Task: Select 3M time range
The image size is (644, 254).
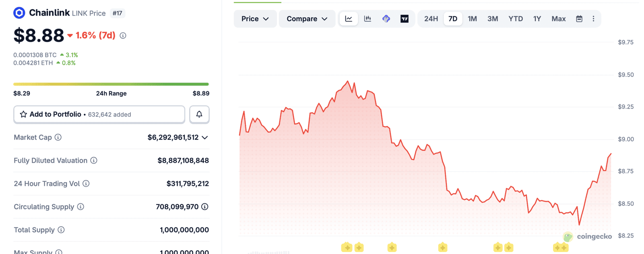Action: 493,19
